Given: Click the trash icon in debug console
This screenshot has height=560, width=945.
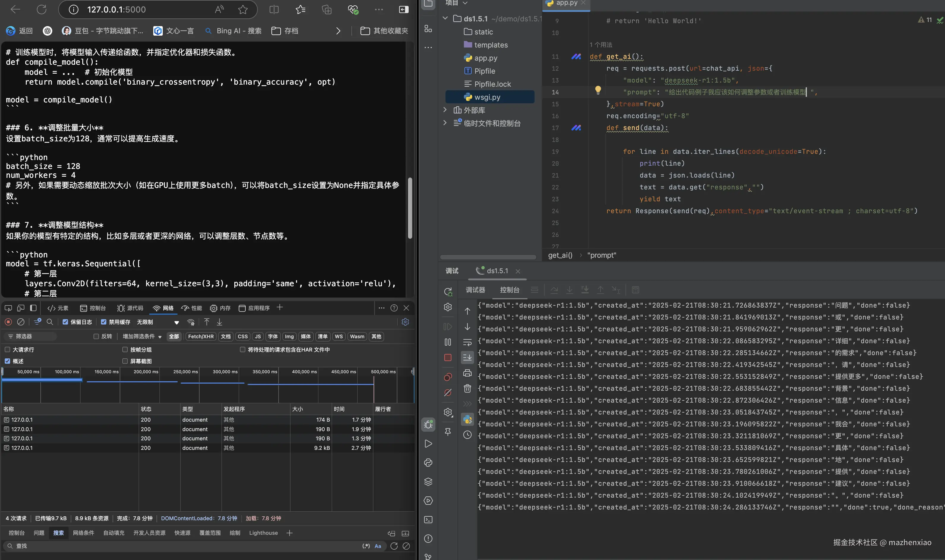Looking at the screenshot, I should tap(467, 388).
